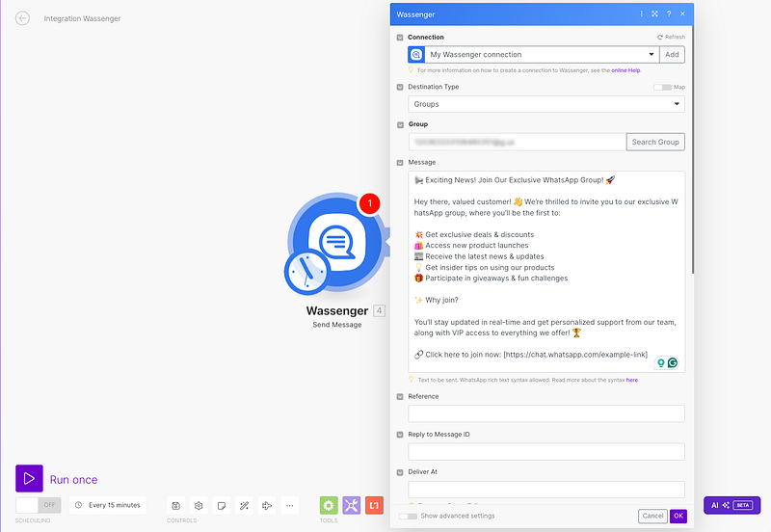This screenshot has height=532, width=771.
Task: Click the Search Group button
Action: (655, 142)
